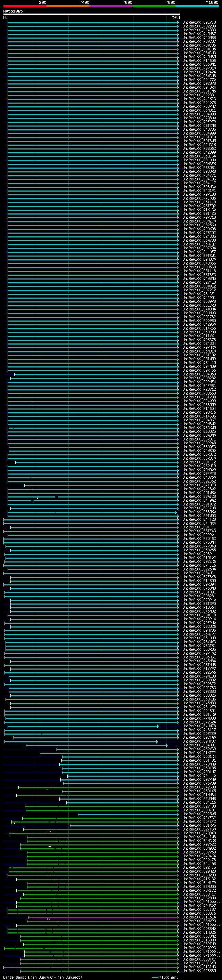222x980 pixels.
Task: Click the UniRef100_P12424 hit label
Action: click(199, 72)
